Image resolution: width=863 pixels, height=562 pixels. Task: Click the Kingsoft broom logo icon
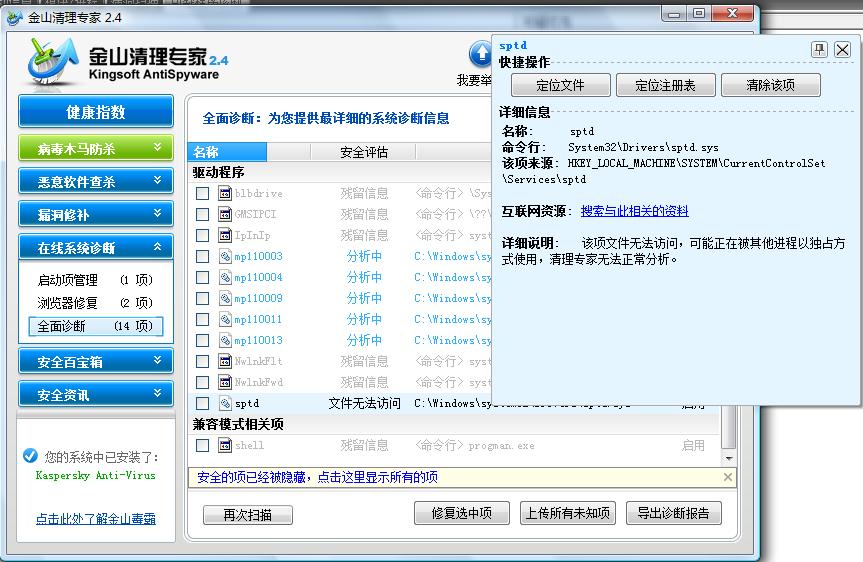tap(53, 62)
